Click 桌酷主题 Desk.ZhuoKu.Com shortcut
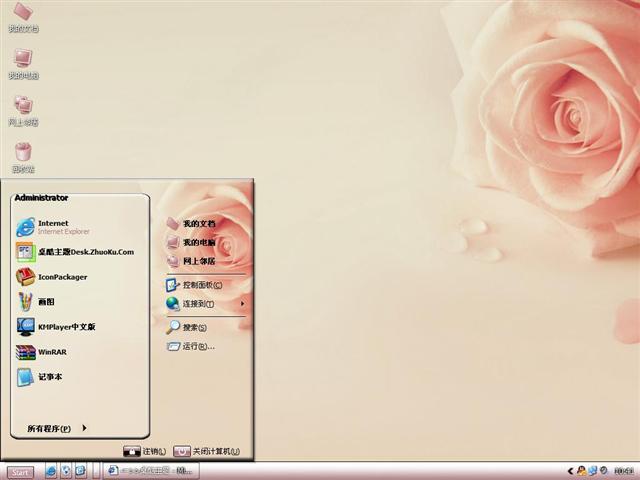640x480 pixels. tap(80, 252)
